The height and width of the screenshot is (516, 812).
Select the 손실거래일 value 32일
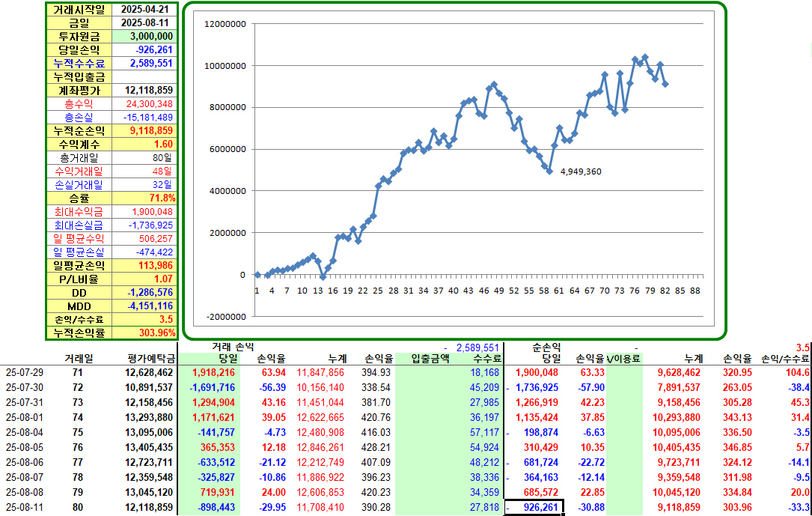point(144,184)
